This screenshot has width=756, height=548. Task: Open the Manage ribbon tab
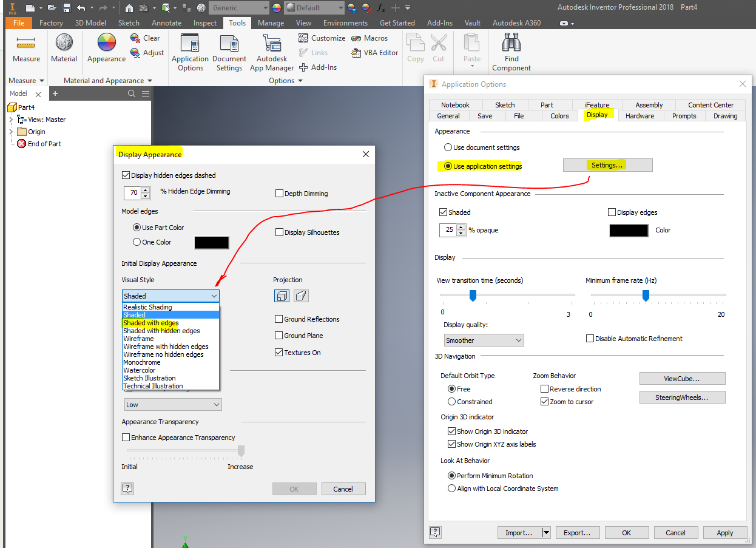click(x=271, y=22)
